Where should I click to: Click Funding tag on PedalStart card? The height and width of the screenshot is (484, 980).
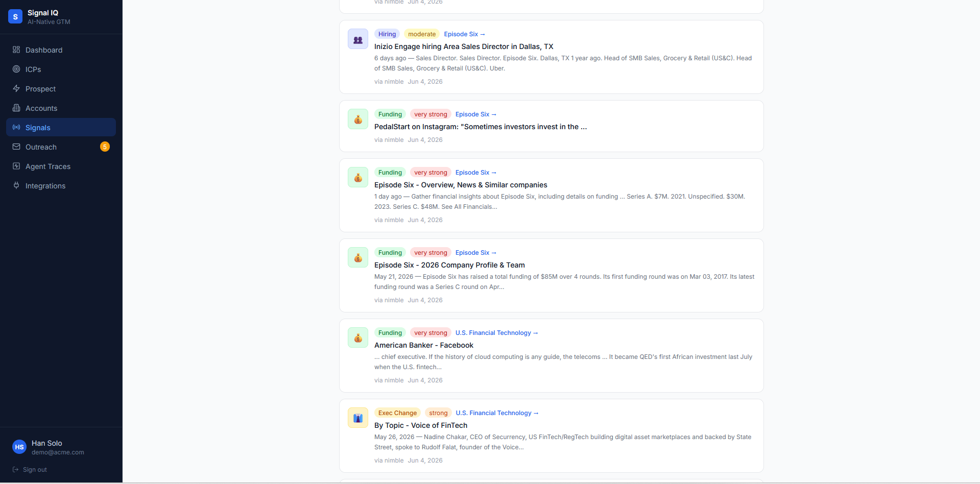(390, 114)
